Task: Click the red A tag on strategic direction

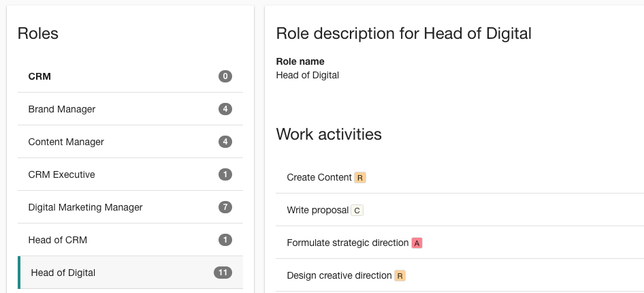Action: coord(417,243)
